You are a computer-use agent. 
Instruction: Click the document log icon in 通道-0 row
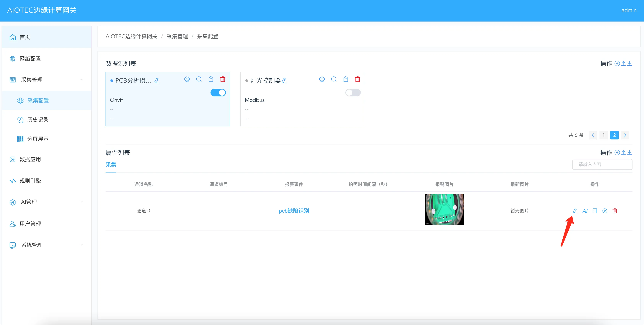coord(595,211)
